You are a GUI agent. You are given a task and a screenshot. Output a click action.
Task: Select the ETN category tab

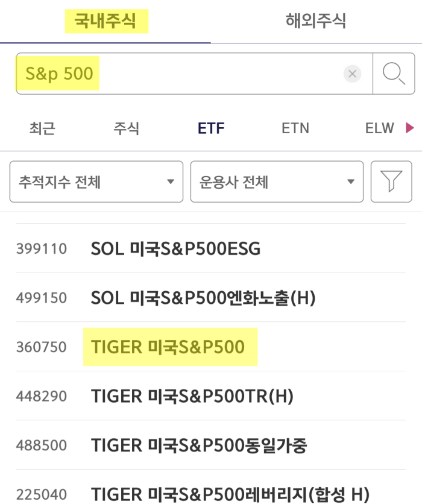coord(294,128)
